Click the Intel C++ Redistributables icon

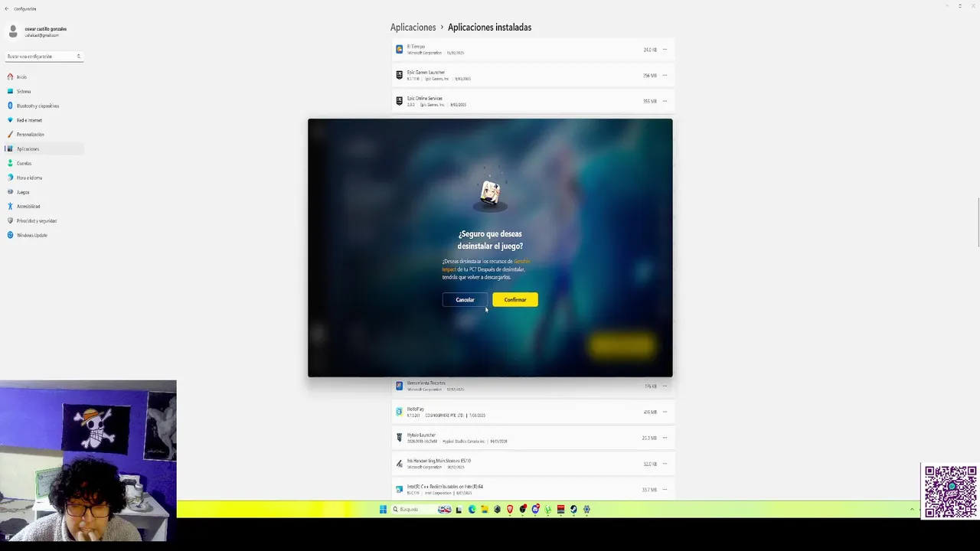399,489
